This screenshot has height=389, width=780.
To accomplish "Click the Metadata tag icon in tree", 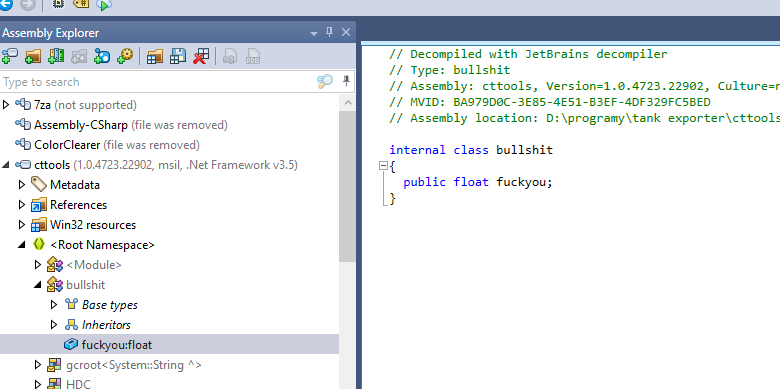I will pyautogui.click(x=38, y=185).
